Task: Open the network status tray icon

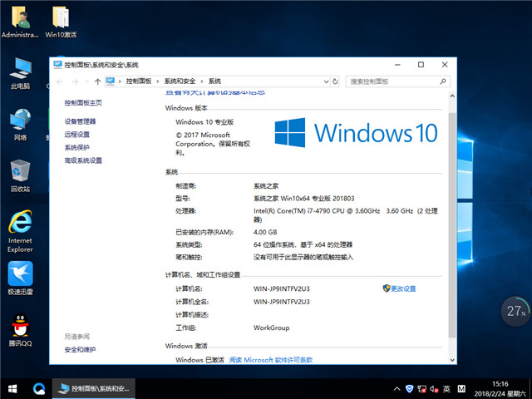Action: (x=421, y=389)
